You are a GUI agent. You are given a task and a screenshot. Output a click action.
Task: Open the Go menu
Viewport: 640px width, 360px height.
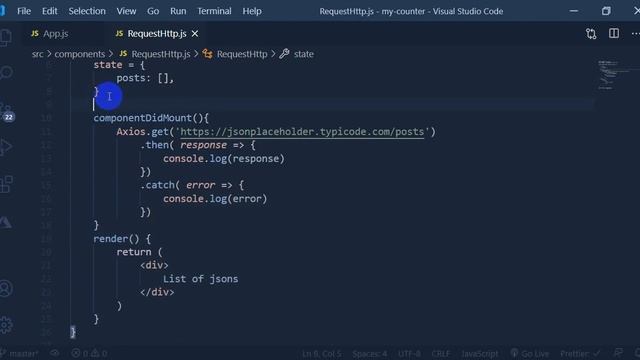point(153,11)
